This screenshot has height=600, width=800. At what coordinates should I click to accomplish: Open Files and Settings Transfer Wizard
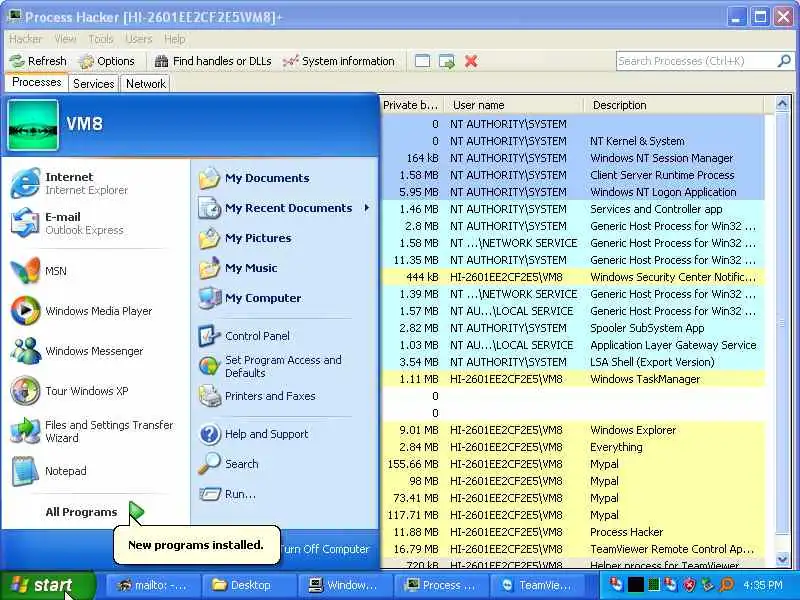96,431
